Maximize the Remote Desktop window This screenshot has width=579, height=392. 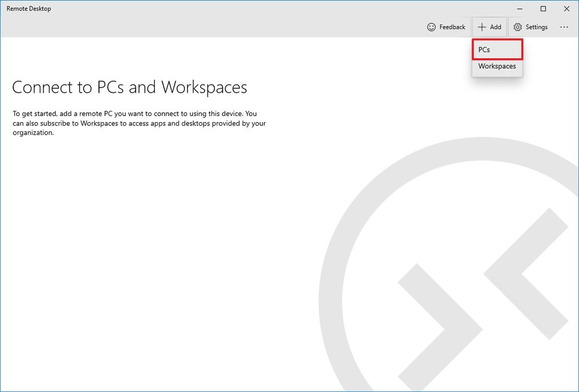pos(542,8)
